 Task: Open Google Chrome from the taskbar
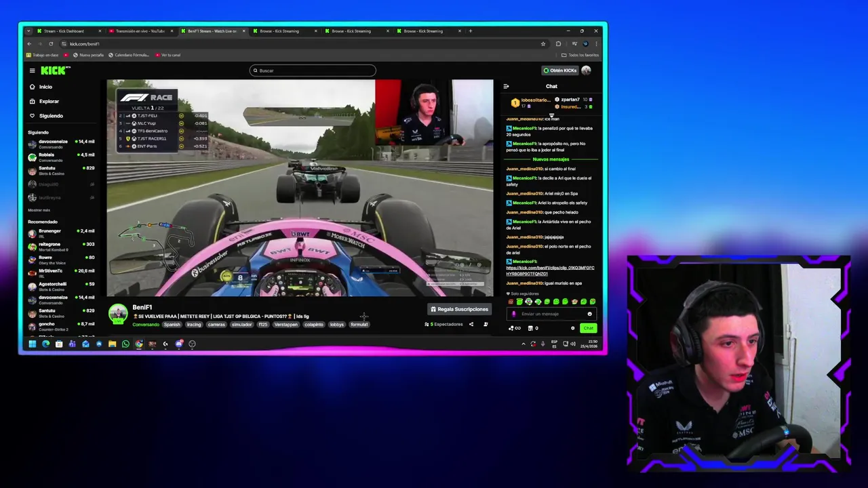point(139,344)
